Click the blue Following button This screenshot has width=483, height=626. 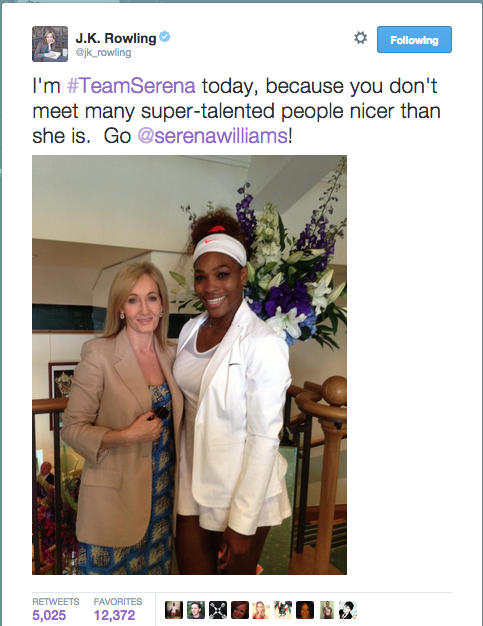tap(414, 40)
